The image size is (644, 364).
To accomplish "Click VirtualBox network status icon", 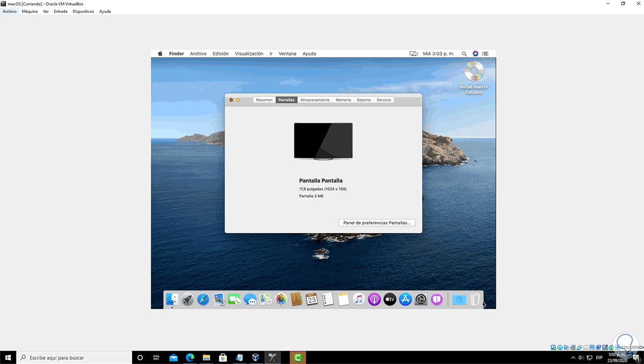I will pyautogui.click(x=573, y=347).
